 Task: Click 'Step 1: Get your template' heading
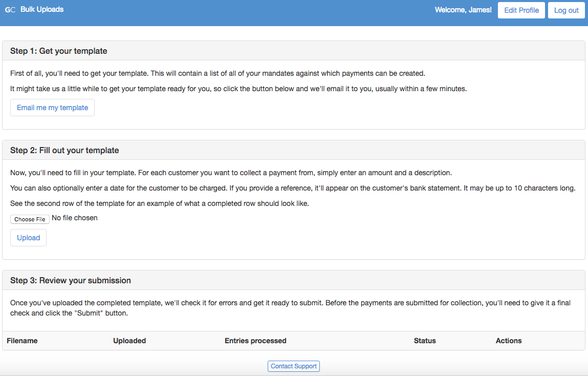pos(58,51)
